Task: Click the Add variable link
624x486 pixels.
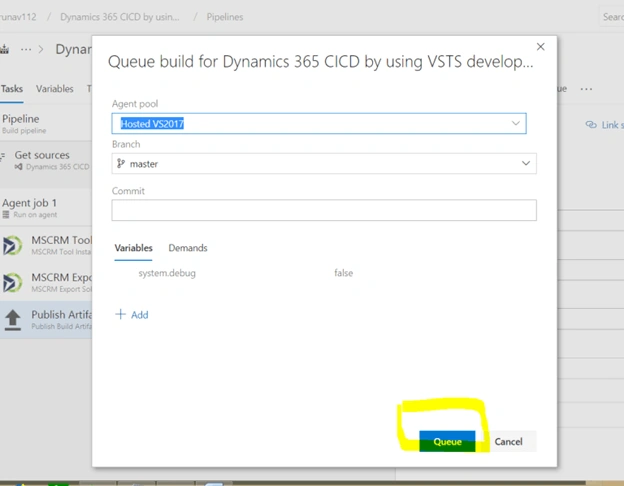Action: coord(132,315)
